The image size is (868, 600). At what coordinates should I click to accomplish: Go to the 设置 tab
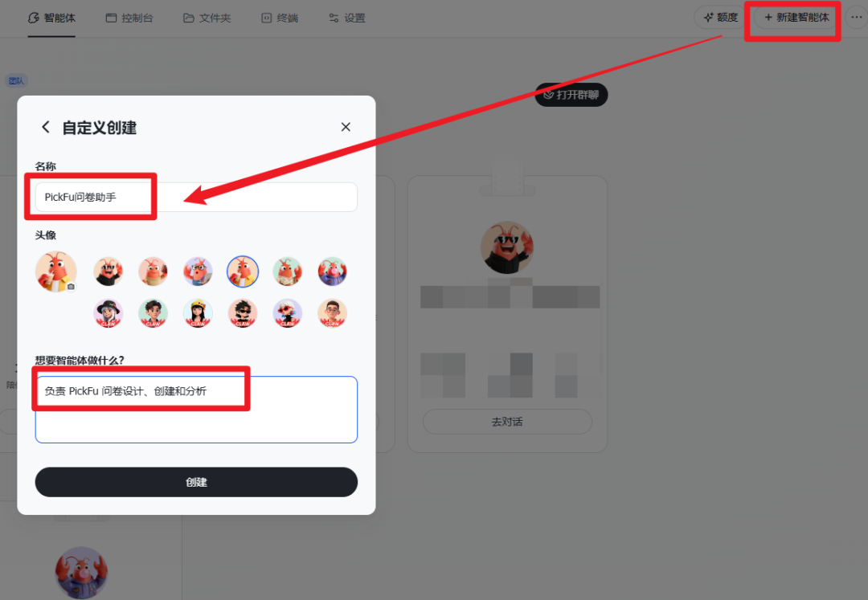(x=347, y=18)
